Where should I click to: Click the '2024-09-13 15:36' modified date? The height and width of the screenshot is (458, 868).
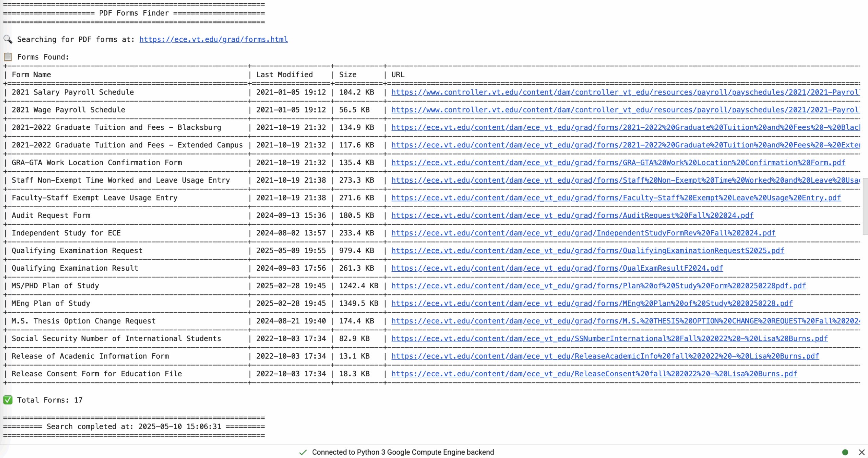[x=291, y=215]
